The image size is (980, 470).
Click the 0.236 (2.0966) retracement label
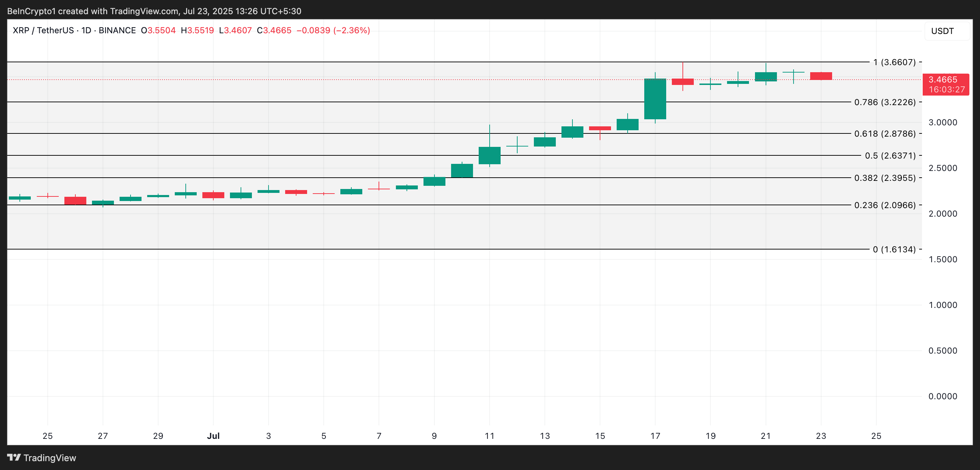click(x=884, y=205)
